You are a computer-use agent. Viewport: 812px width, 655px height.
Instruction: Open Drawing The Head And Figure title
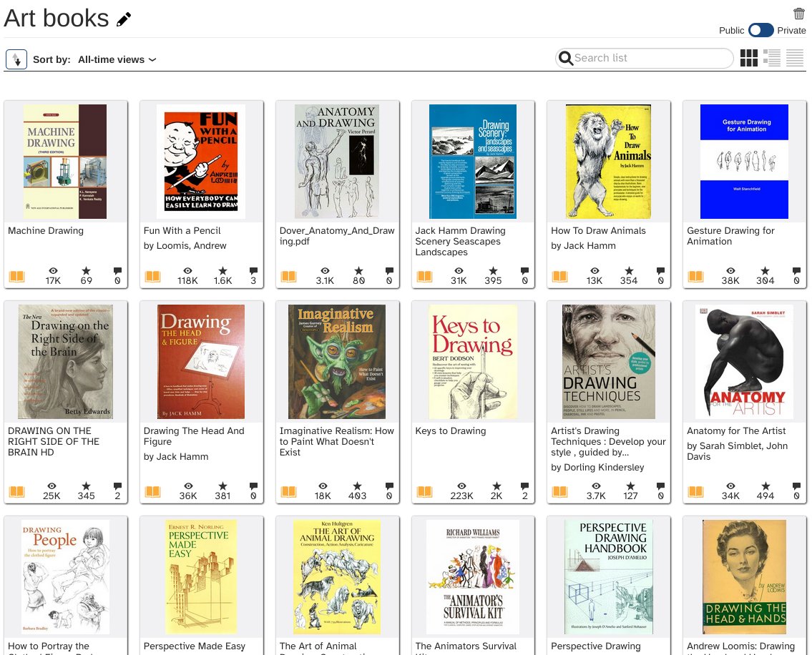tap(194, 436)
